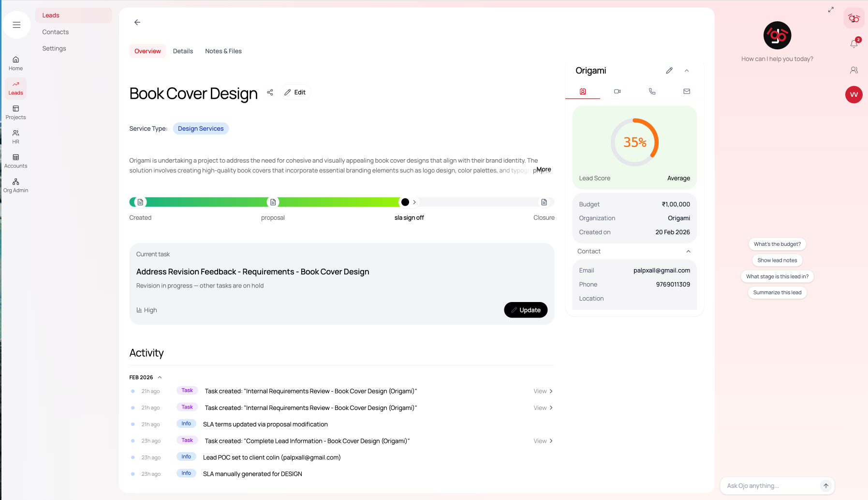Click the Update button on the current task
Screen dimensions: 868x500
(526, 310)
